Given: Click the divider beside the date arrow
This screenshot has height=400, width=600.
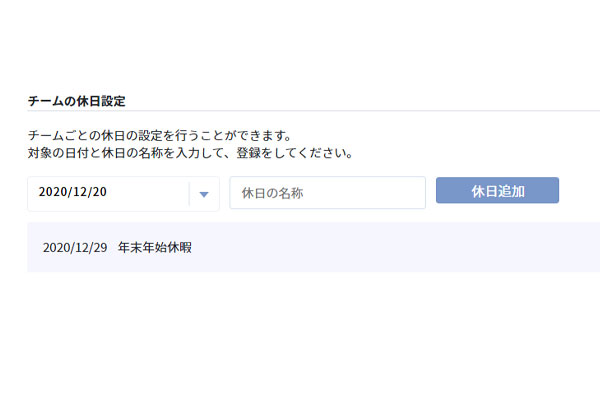Looking at the screenshot, I should tap(189, 193).
